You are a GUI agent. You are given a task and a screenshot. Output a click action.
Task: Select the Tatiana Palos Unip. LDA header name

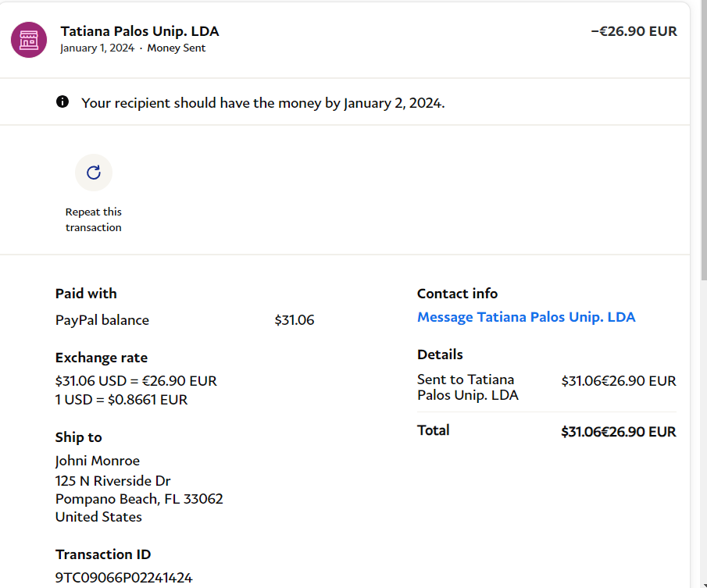140,31
